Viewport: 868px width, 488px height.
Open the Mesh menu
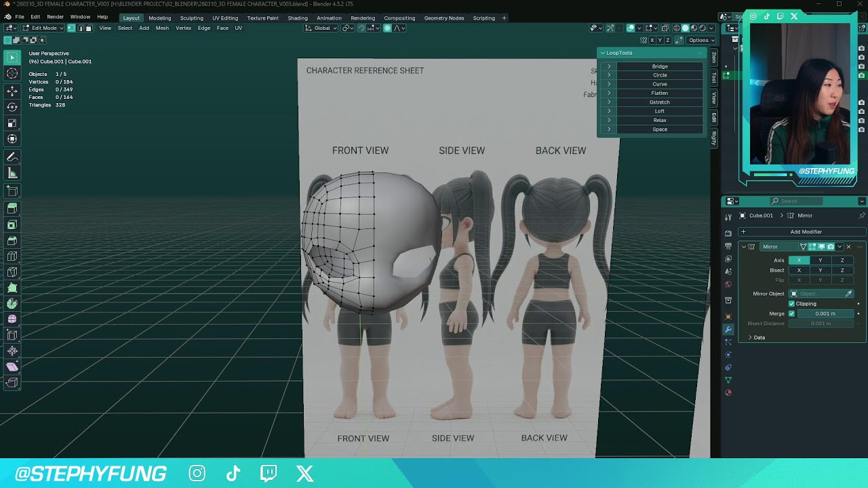[162, 28]
